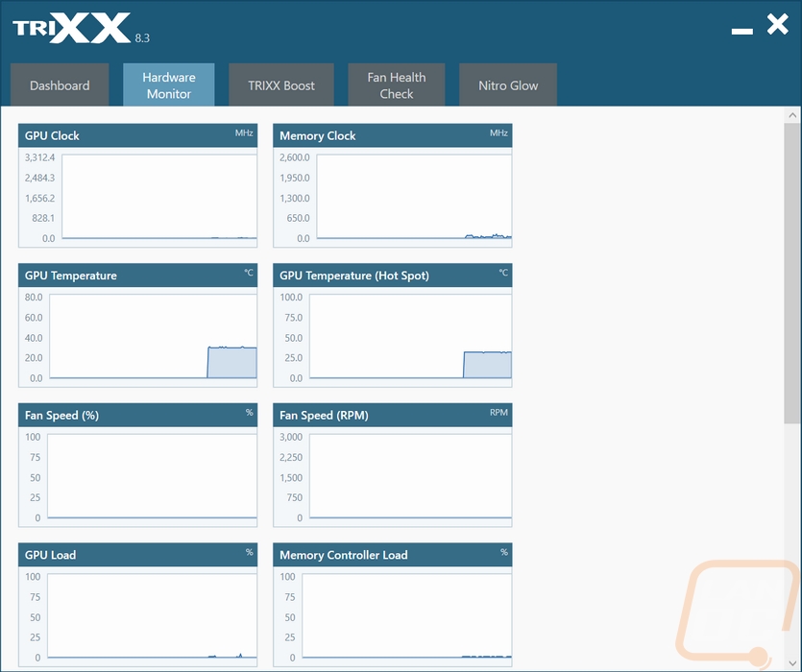Click the GPU Temperature panel header

click(137, 276)
